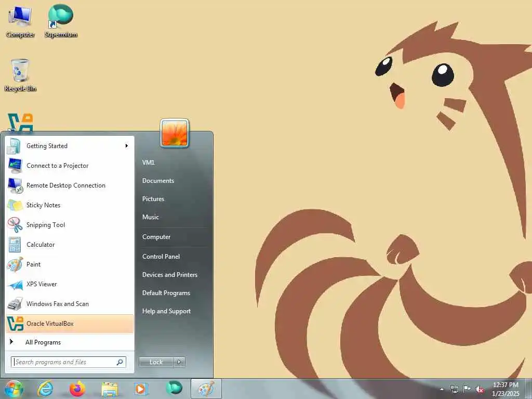This screenshot has height=399, width=532.
Task: Click the Windows Start orb
Action: coord(14,389)
